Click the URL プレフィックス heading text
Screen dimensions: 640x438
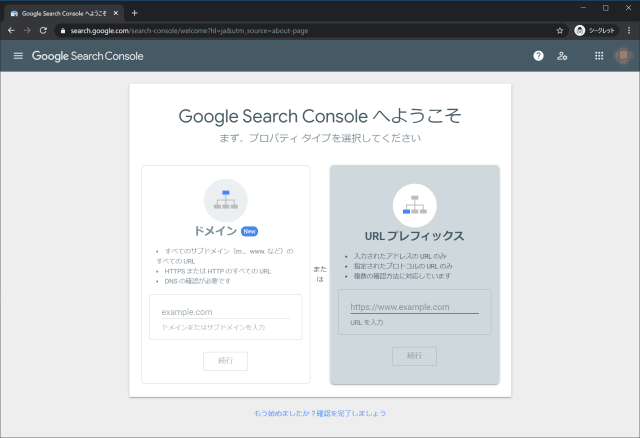pos(414,236)
